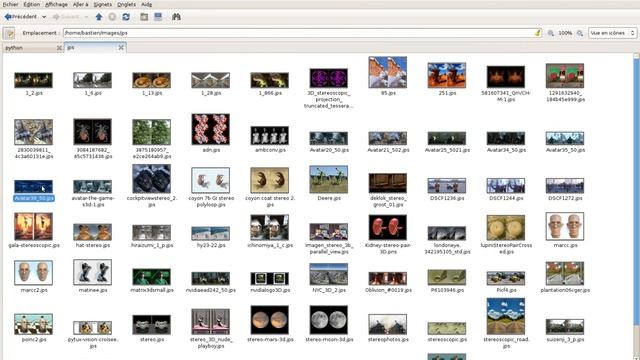Select the stereo-moon-3d.jps thumbnail
Viewport: 640px width, 360px height.
pos(329,320)
